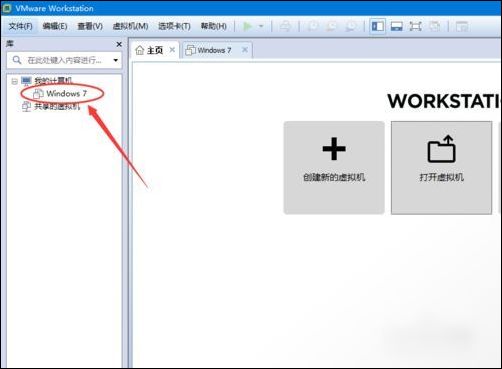502x369 pixels.
Task: Click the revert to snapshot toolbar icon
Action: pyautogui.click(x=332, y=26)
